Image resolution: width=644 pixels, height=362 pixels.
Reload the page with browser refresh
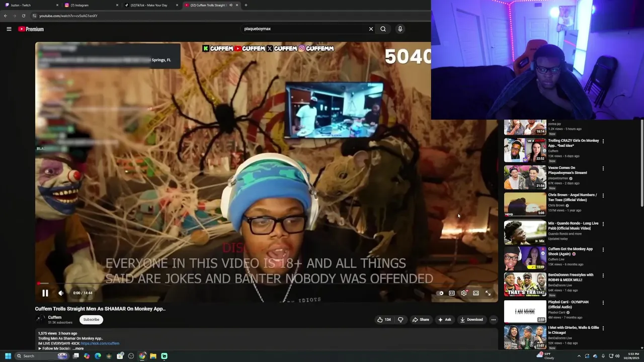point(24,16)
